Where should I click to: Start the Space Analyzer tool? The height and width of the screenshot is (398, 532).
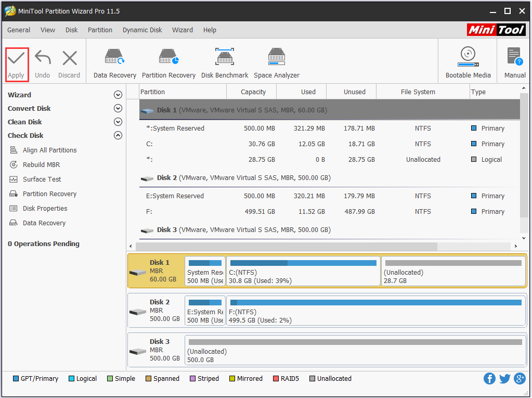click(x=276, y=57)
